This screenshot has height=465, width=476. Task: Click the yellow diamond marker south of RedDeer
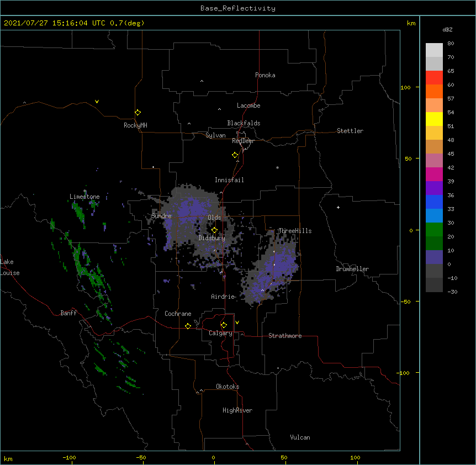click(x=235, y=155)
